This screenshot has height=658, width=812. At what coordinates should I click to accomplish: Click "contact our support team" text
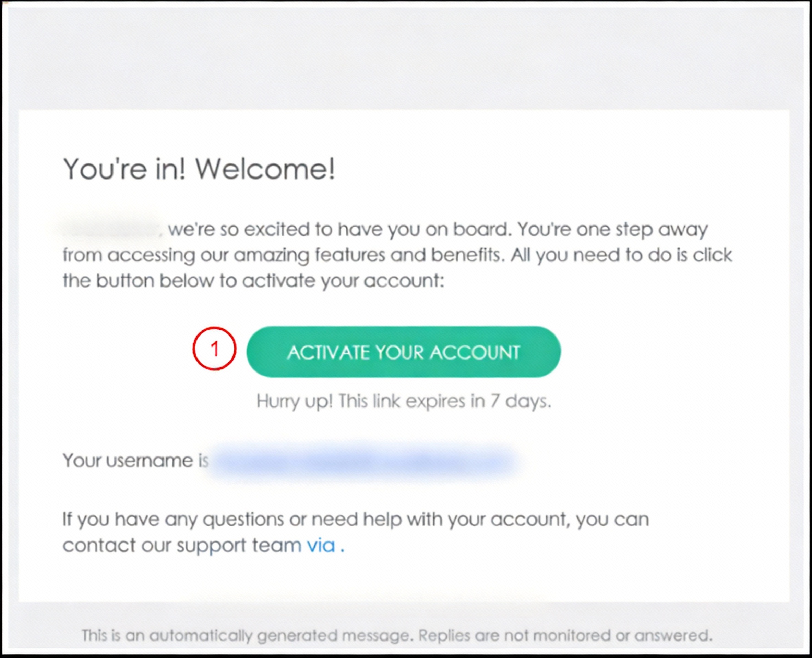tap(182, 546)
